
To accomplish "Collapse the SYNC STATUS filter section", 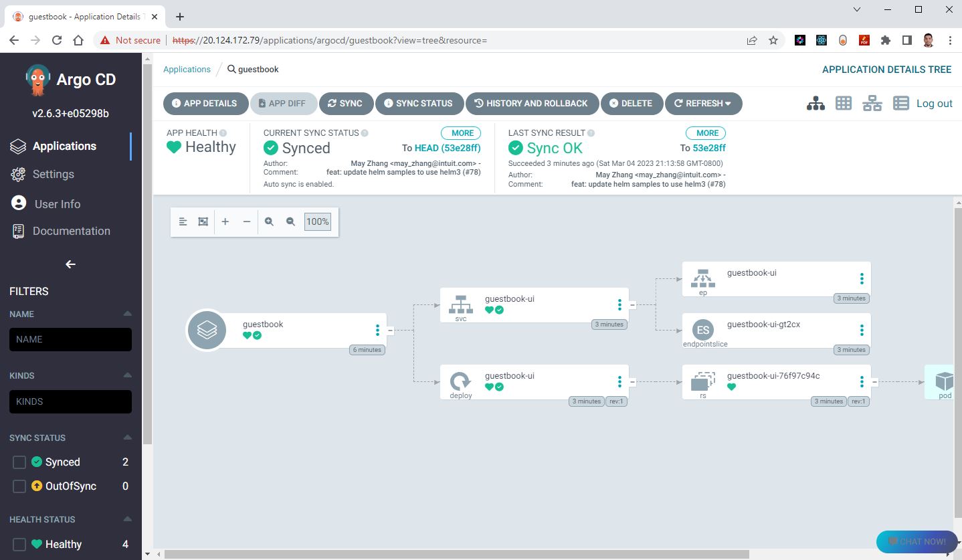I will (x=127, y=438).
